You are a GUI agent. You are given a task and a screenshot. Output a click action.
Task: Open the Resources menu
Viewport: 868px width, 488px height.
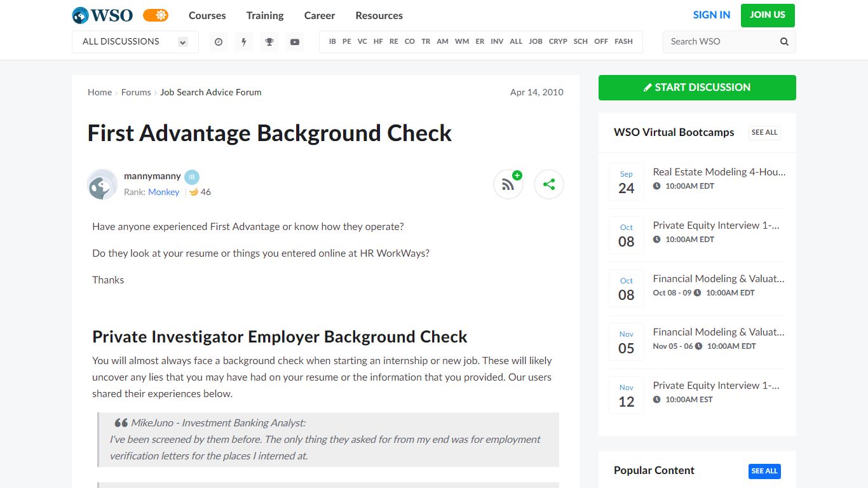tap(379, 15)
